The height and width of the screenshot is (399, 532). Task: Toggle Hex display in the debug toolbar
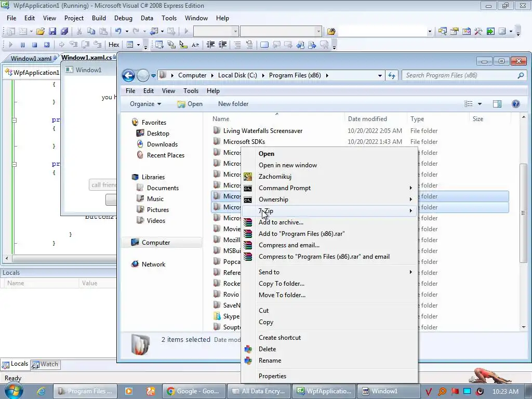tap(114, 45)
